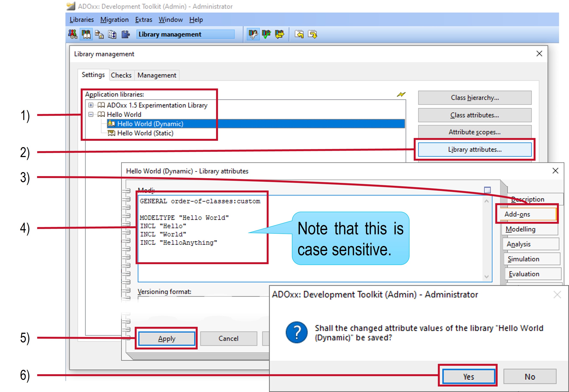Select the Library management books icon
Screen dimensions: 569x392
86,34
